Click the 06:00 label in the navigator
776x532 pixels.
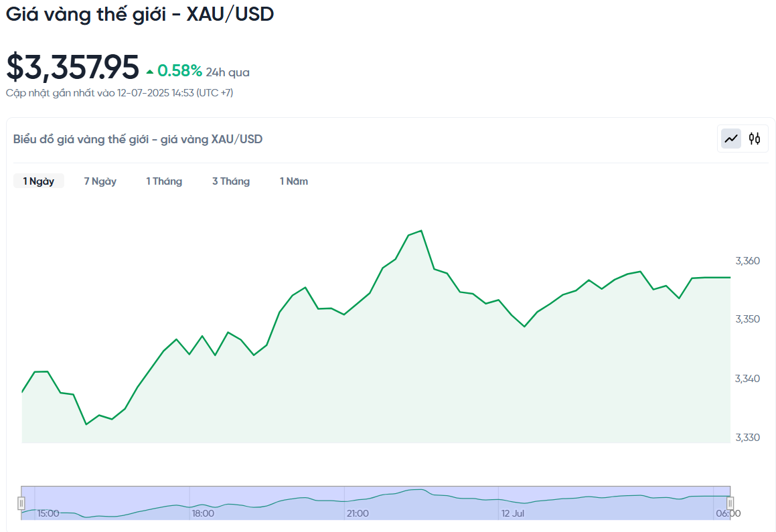click(728, 513)
